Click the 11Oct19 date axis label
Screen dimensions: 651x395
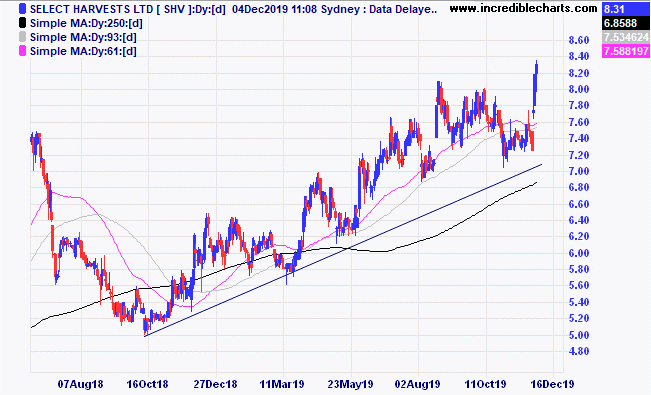[x=485, y=384]
